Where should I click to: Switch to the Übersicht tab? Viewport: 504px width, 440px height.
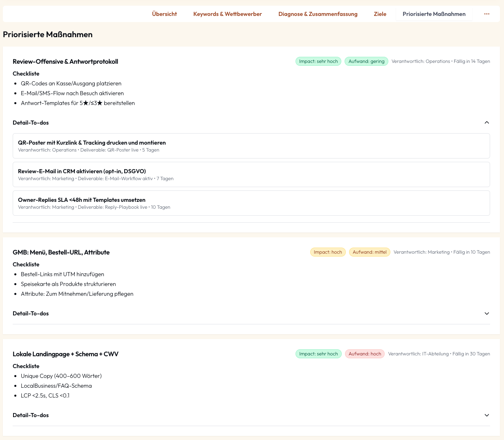tap(164, 13)
